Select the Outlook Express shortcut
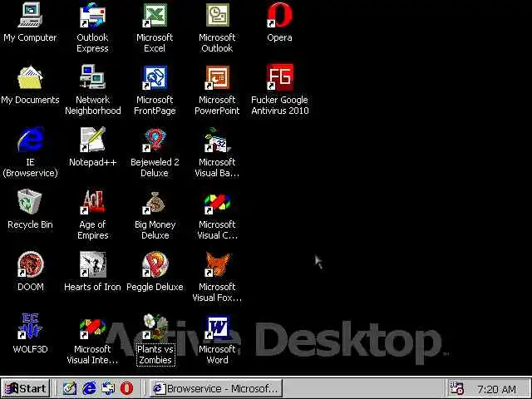This screenshot has height=399, width=532. [92, 15]
